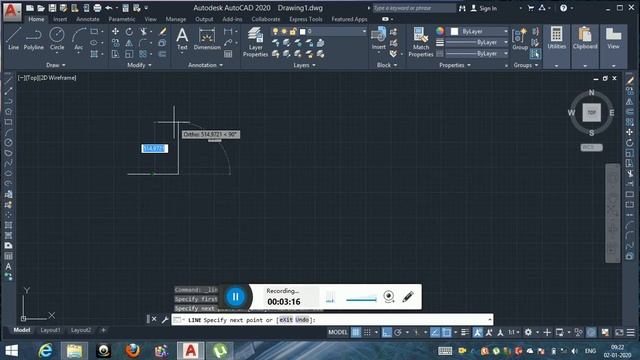Screen dimensions: 640x360
Task: Click the Mirror tool icon
Action: [x=129, y=43]
